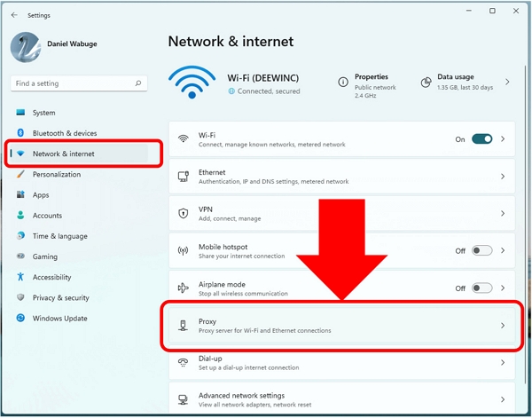Open System settings icon in sidebar
This screenshot has height=418, width=532.
click(x=20, y=113)
